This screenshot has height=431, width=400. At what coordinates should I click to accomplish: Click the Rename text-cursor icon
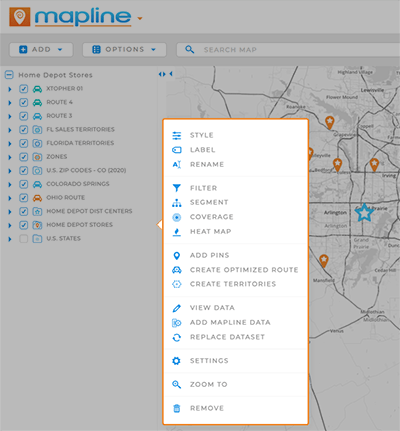177,164
